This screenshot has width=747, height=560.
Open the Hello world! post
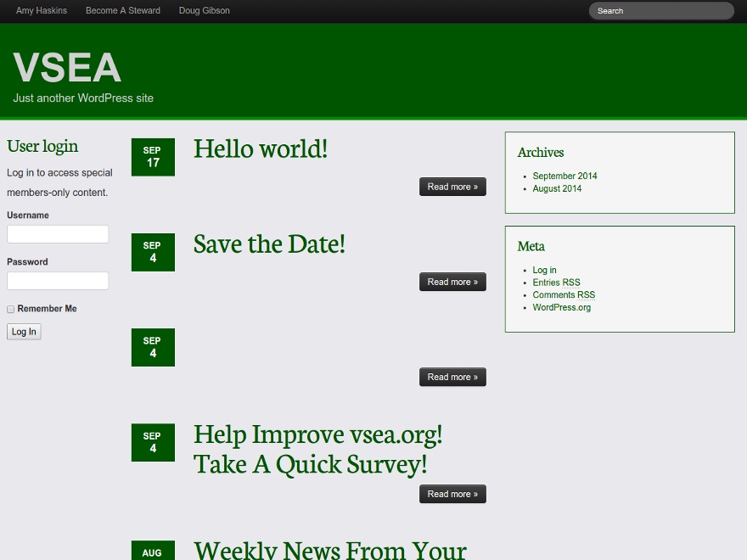(261, 148)
